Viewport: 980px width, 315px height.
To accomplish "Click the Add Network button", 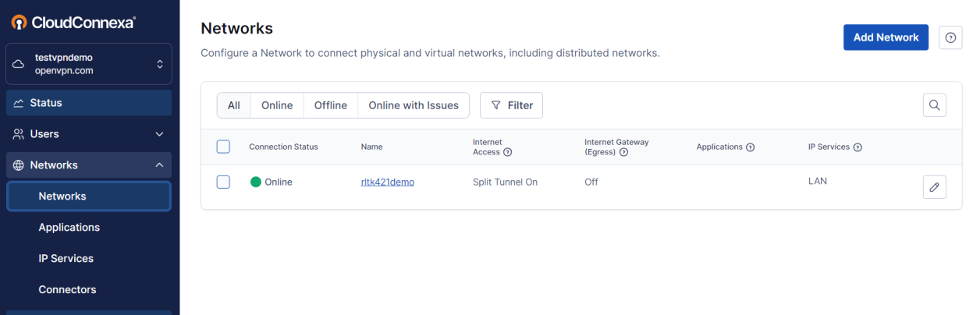I will 886,37.
